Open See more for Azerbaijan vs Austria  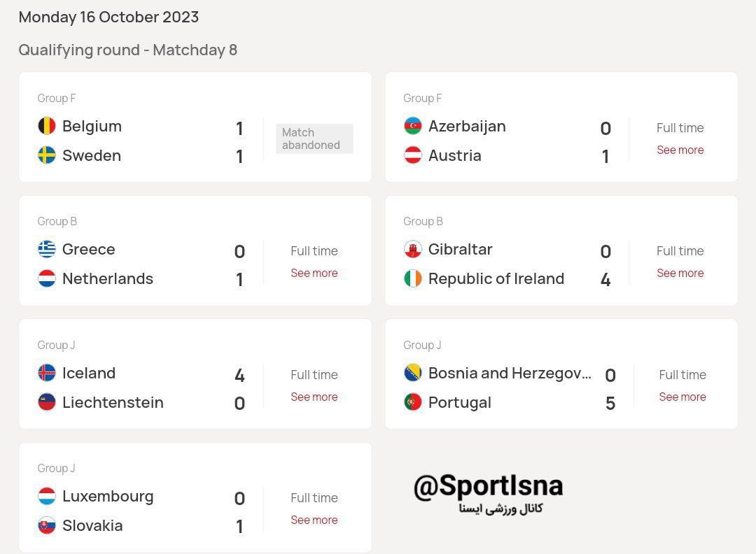(x=680, y=150)
